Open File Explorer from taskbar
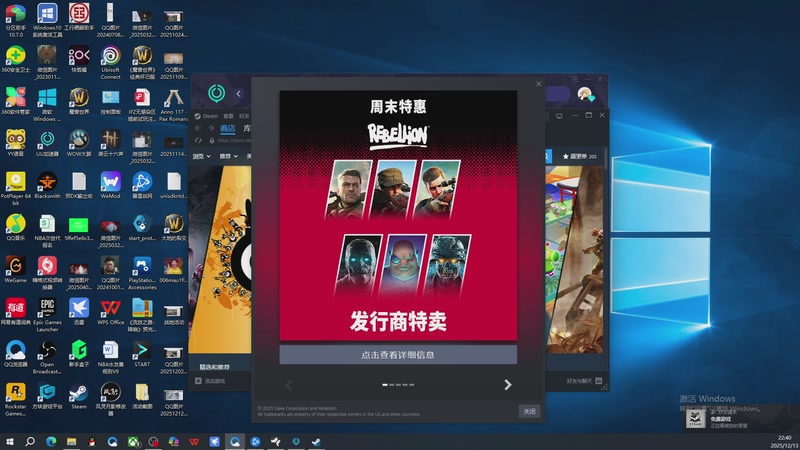This screenshot has height=450, width=800. [71, 441]
